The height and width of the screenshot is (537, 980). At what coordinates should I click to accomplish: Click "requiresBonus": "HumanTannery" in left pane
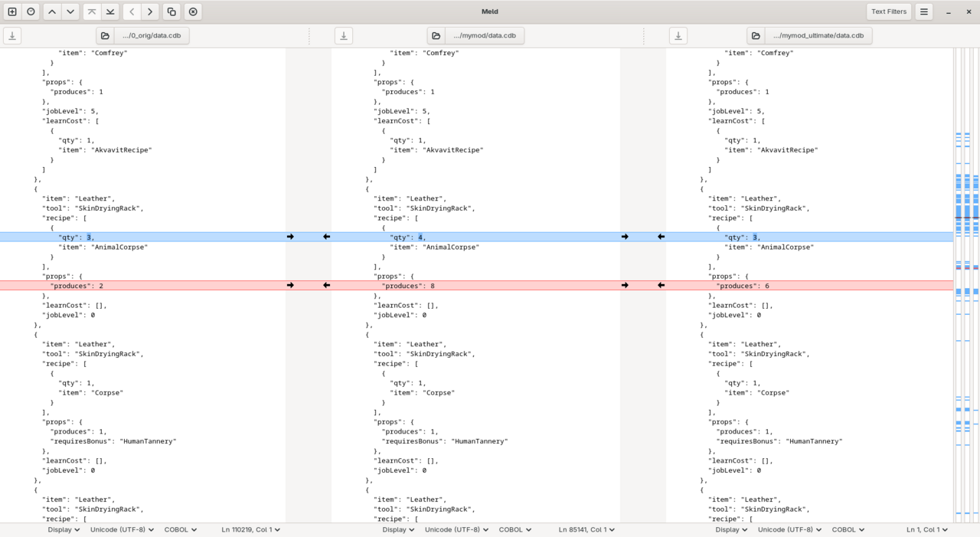pos(113,441)
